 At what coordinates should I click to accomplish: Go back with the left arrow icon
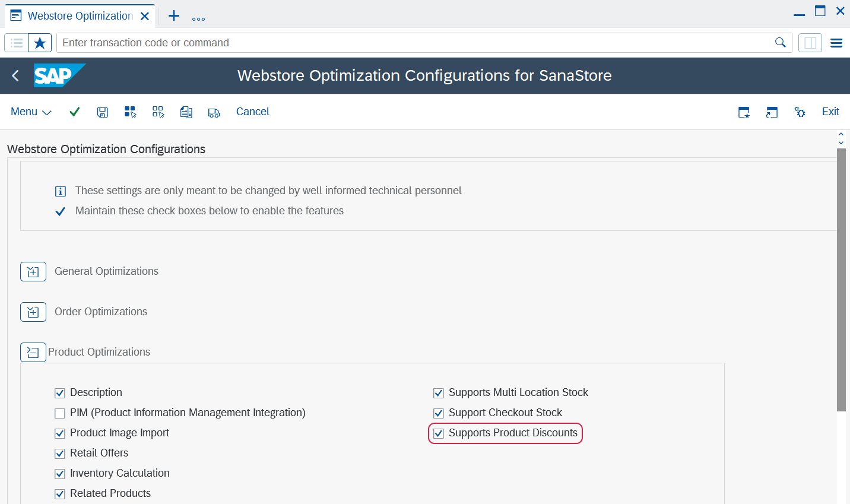[x=15, y=75]
